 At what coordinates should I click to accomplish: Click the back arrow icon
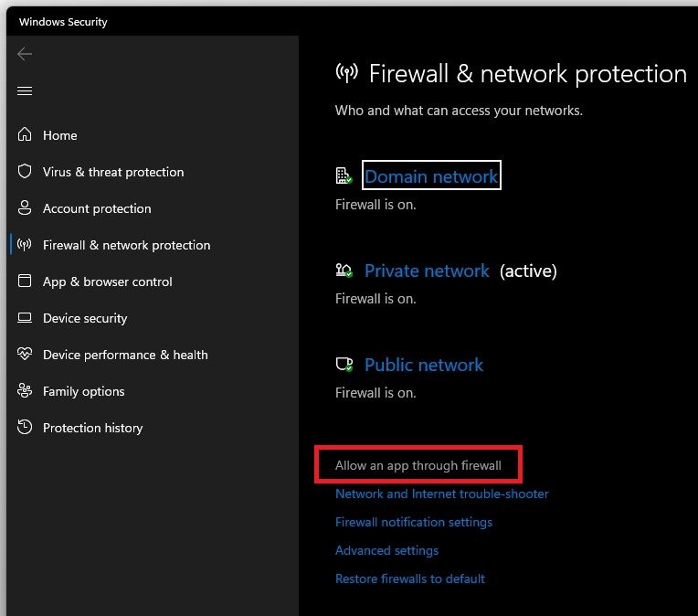pos(25,54)
